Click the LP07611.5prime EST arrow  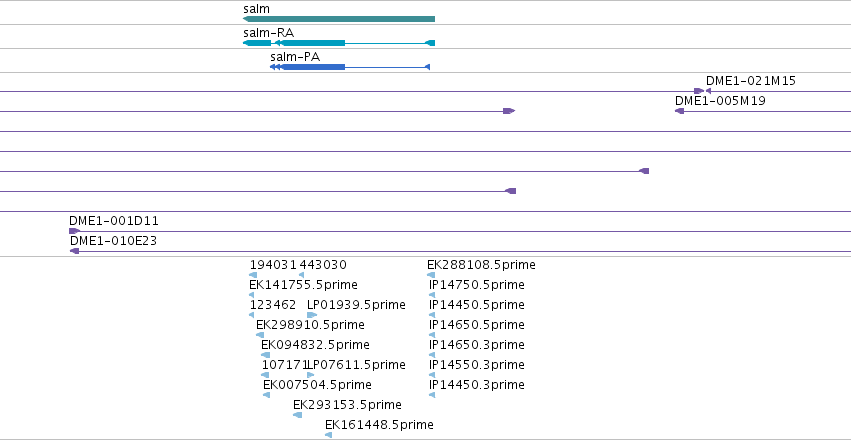click(310, 375)
